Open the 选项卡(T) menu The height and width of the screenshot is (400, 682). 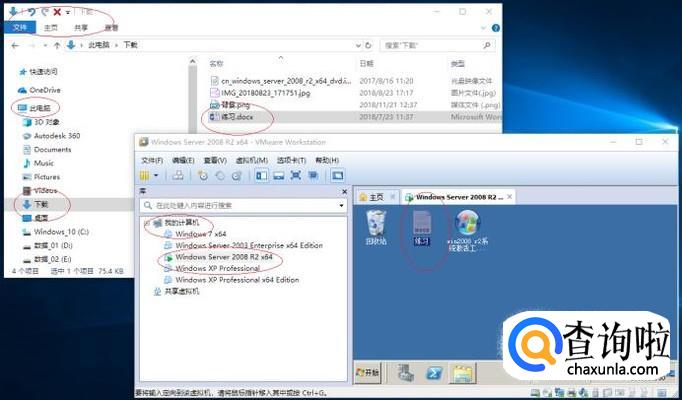(x=291, y=160)
